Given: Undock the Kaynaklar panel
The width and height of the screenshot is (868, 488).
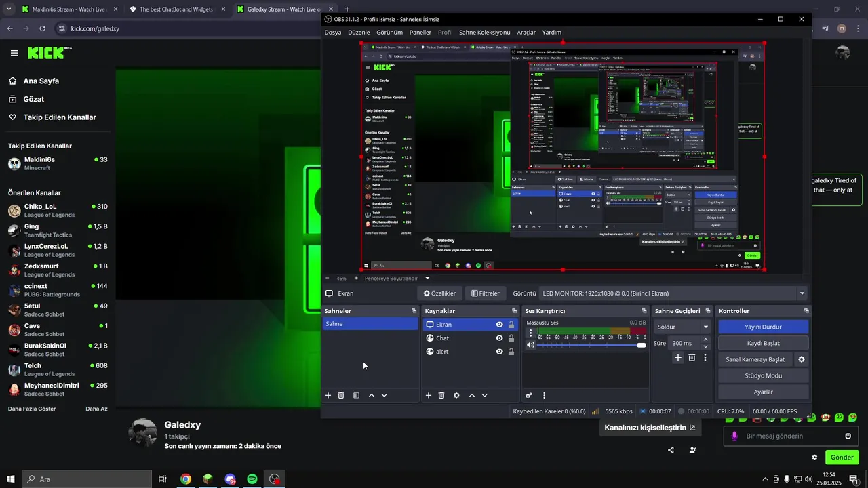Looking at the screenshot, I should (x=514, y=311).
